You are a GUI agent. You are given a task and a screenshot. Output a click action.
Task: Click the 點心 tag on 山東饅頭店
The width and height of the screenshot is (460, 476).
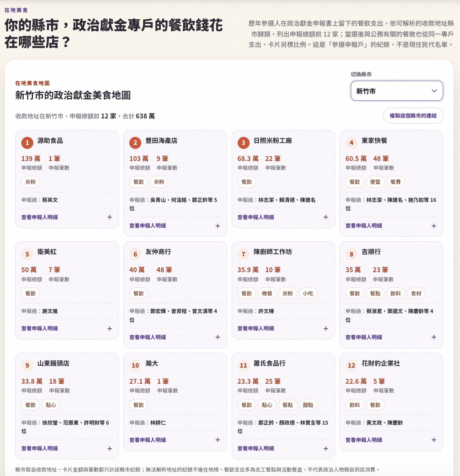tap(51, 405)
